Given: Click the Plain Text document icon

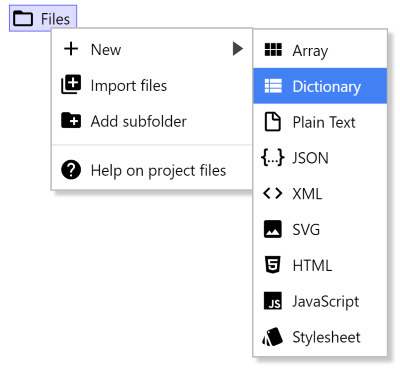Looking at the screenshot, I should coord(273,122).
